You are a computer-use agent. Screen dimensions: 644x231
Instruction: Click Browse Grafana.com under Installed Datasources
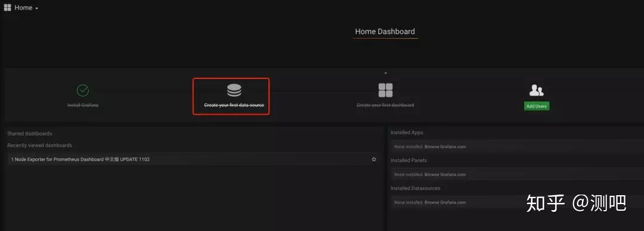pyautogui.click(x=445, y=202)
